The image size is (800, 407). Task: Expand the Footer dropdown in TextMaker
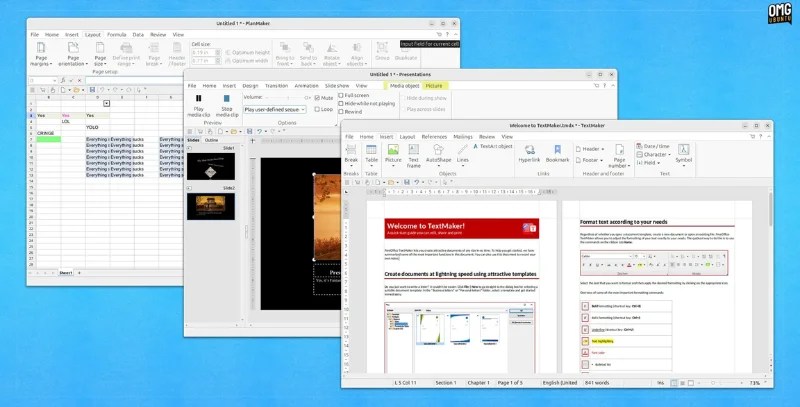589,160
